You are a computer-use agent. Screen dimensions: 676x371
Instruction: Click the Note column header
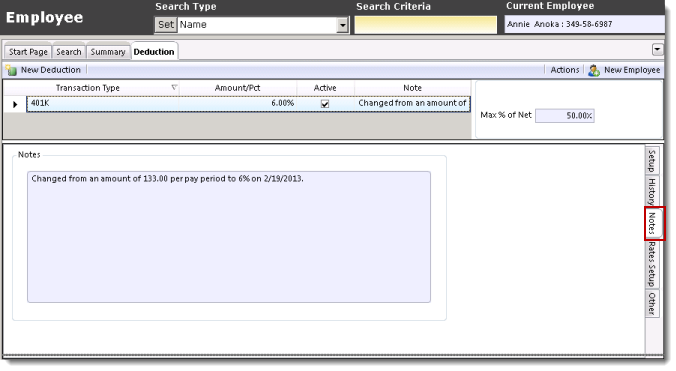tap(413, 88)
